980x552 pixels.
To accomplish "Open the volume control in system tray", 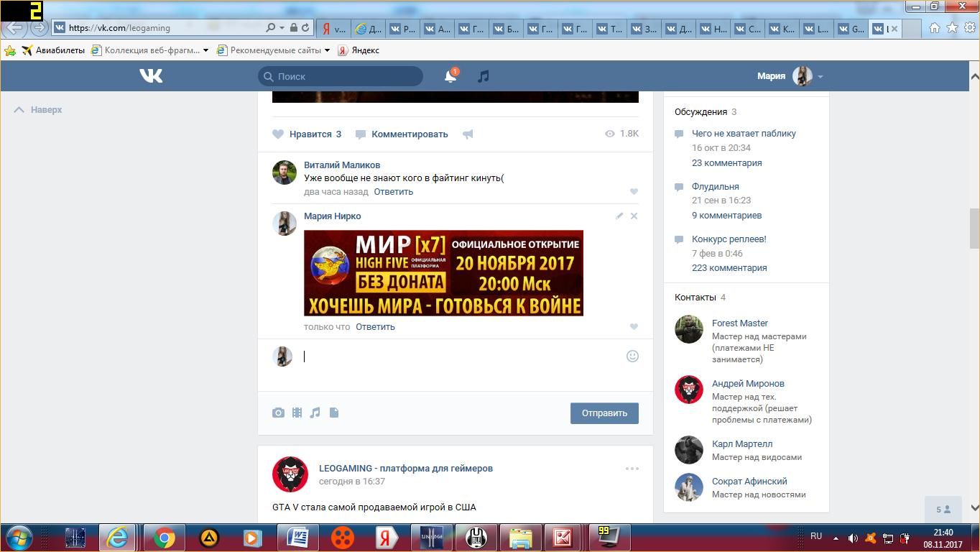I will (853, 538).
